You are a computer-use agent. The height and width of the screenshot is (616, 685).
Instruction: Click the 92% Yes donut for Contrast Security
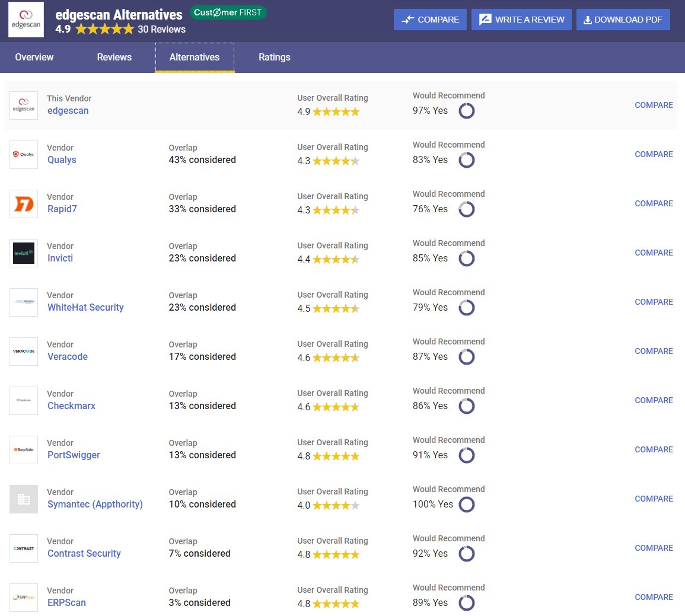pyautogui.click(x=467, y=554)
